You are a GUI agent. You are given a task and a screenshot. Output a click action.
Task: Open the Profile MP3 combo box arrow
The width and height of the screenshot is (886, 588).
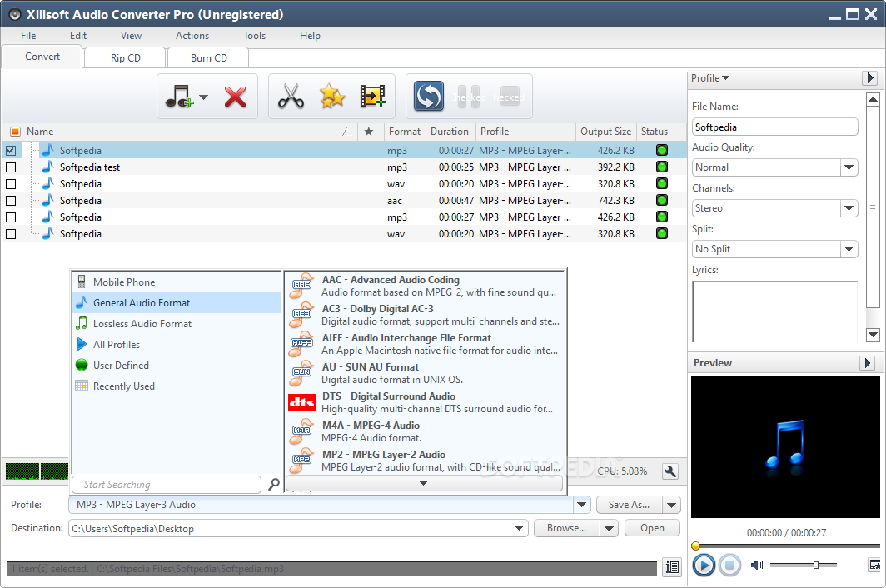[x=581, y=505]
